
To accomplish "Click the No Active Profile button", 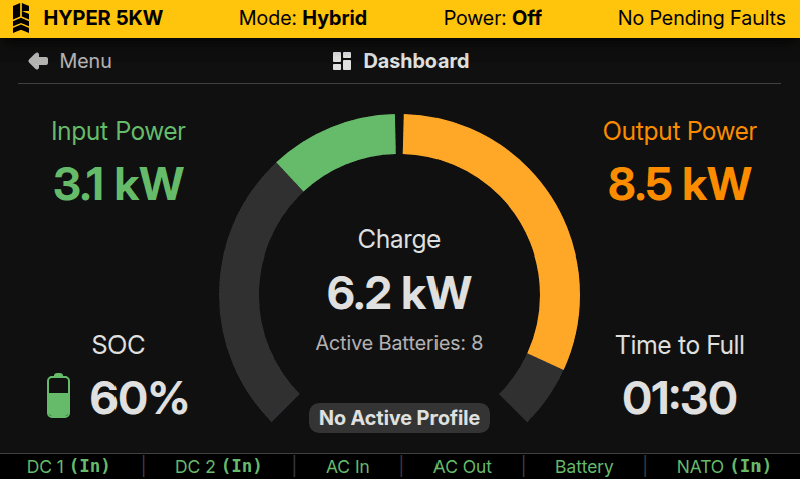I will 399,418.
